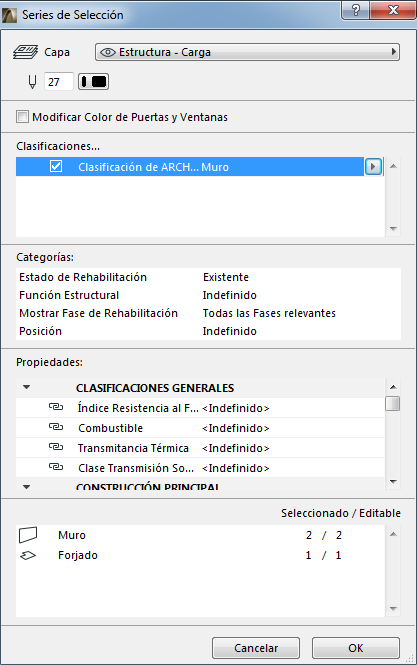Viewport: 417px width, 666px height.
Task: Click Indefinido value for Función Estructural
Action: pos(230,295)
